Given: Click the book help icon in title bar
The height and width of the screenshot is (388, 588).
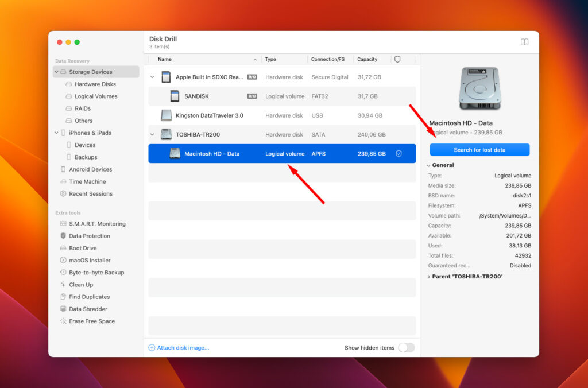Looking at the screenshot, I should pyautogui.click(x=524, y=42).
